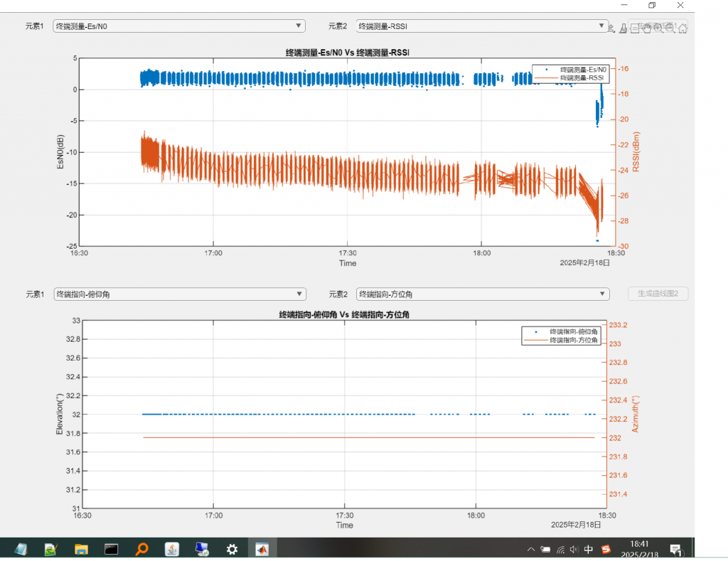Image resolution: width=728 pixels, height=561 pixels.
Task: Click the 终端指向-俯仰角 legend entry
Action: (561, 331)
